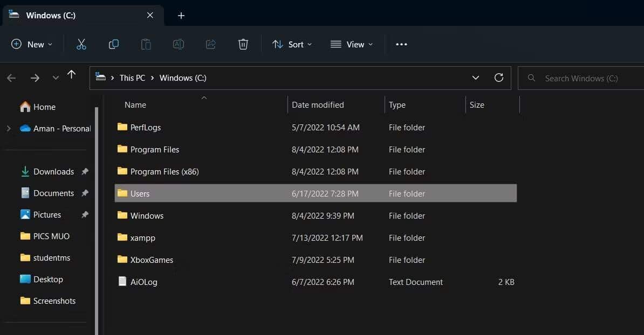Image resolution: width=644 pixels, height=335 pixels.
Task: Rename the selected item using the toolbar
Action: tap(179, 44)
